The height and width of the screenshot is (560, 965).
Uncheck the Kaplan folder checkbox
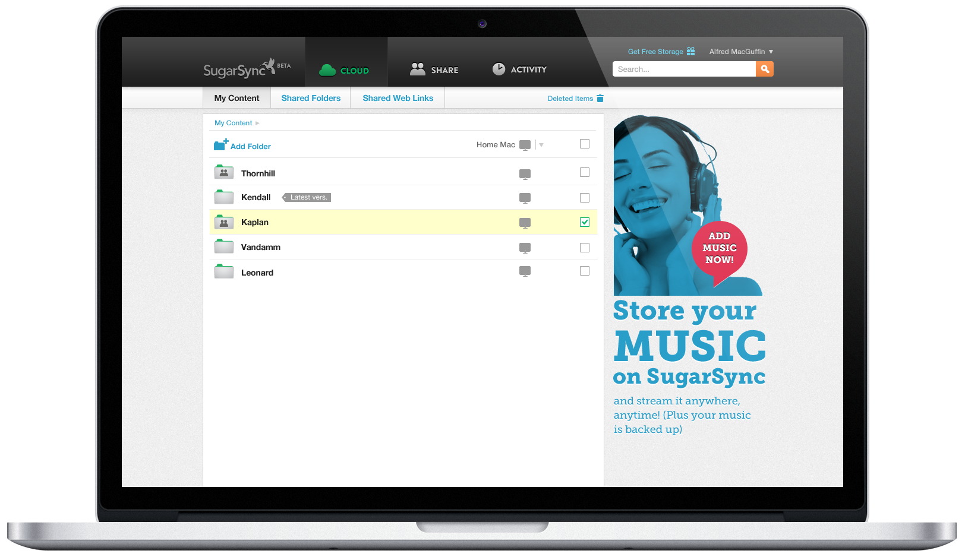click(585, 222)
